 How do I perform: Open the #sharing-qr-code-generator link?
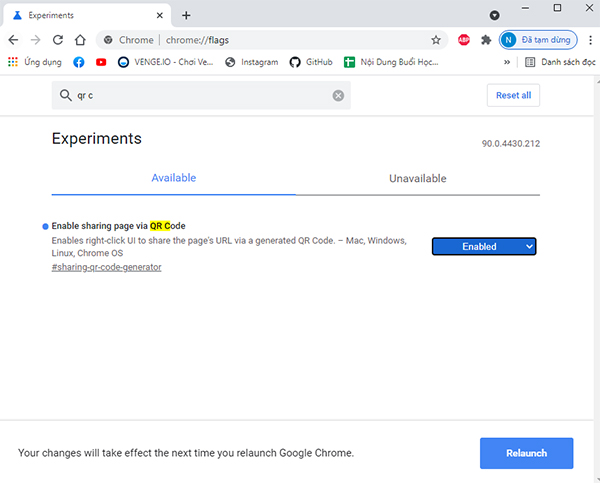pos(106,267)
